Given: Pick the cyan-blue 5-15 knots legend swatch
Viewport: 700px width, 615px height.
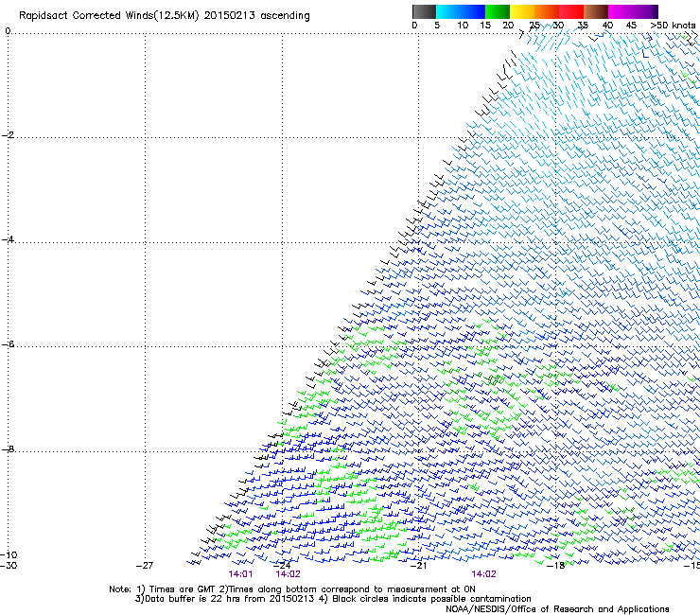Looking at the screenshot, I should coord(461,11).
